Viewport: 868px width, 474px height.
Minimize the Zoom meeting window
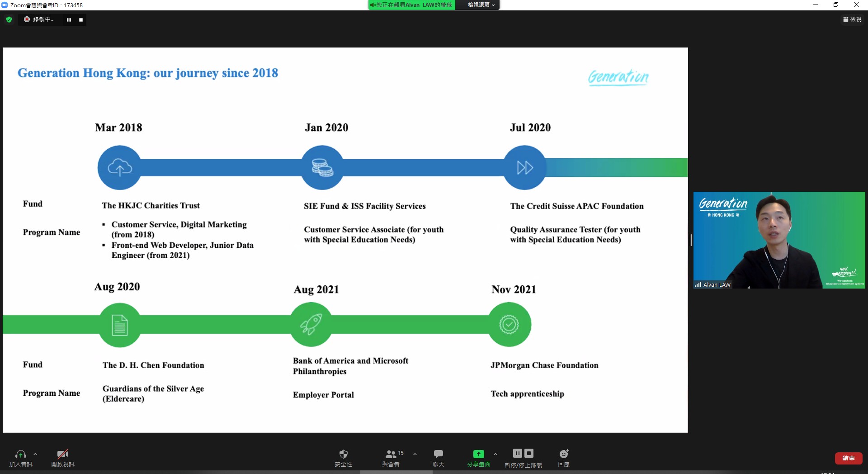coord(815,5)
